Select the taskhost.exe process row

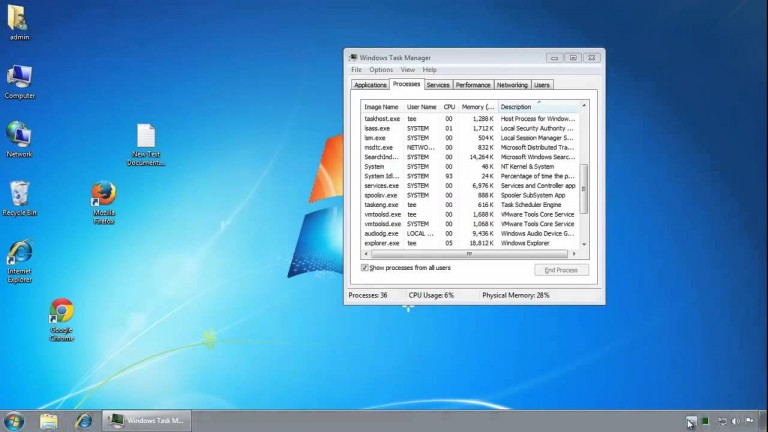pos(470,119)
